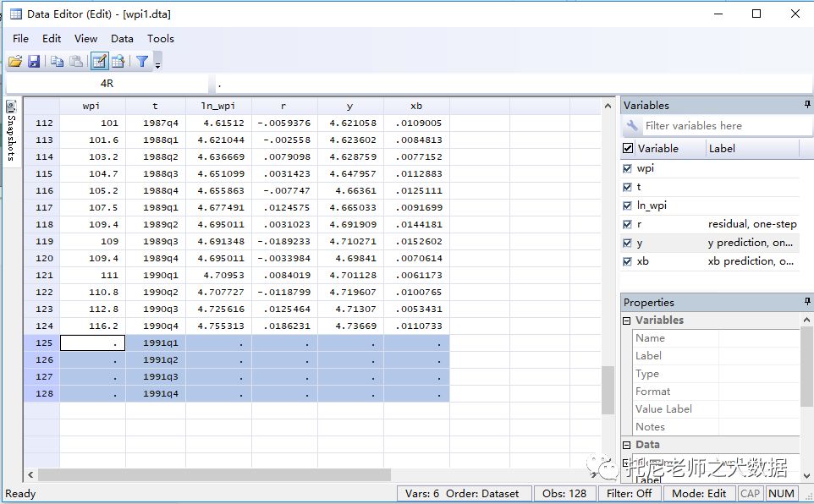Click the Copy toolbar icon
The width and height of the screenshot is (814, 504).
57,61
